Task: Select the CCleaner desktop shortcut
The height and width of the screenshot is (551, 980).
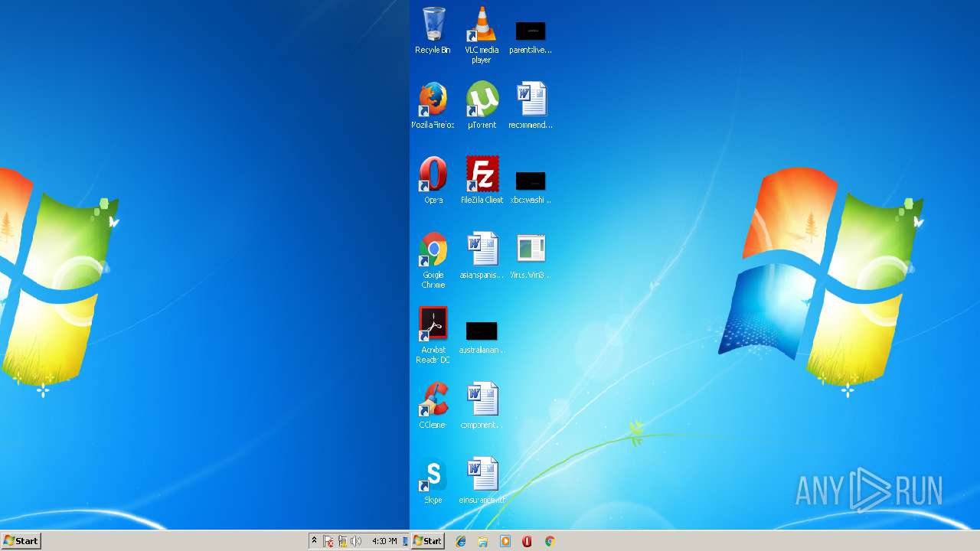Action: (x=433, y=406)
